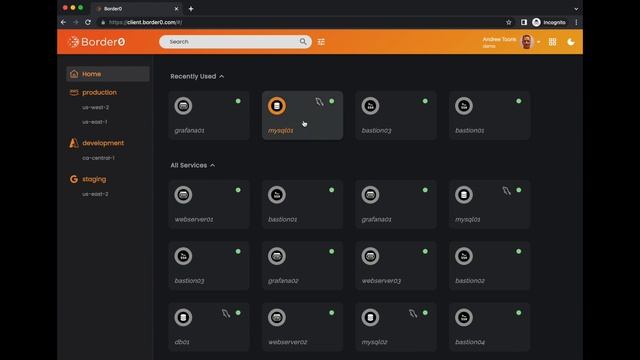
Task: Focus the Search input field
Action: coord(236,42)
